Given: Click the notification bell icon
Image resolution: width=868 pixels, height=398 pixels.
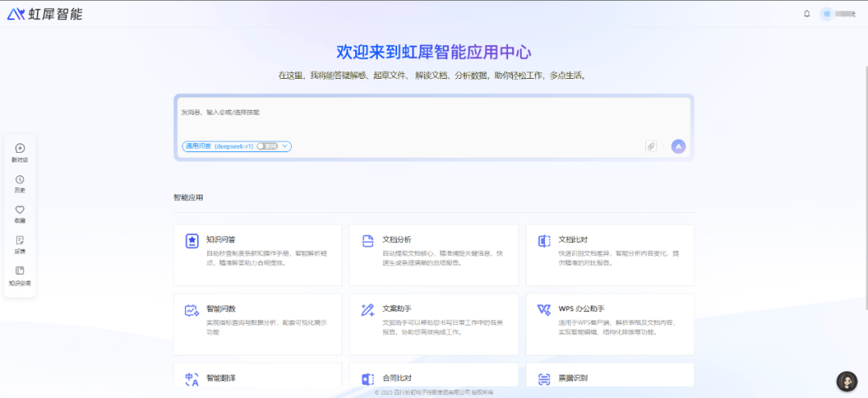Looking at the screenshot, I should click(807, 14).
